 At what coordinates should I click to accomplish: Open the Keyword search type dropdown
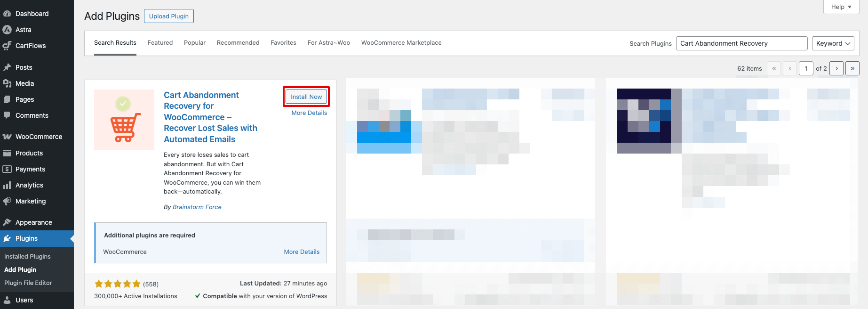(x=834, y=43)
